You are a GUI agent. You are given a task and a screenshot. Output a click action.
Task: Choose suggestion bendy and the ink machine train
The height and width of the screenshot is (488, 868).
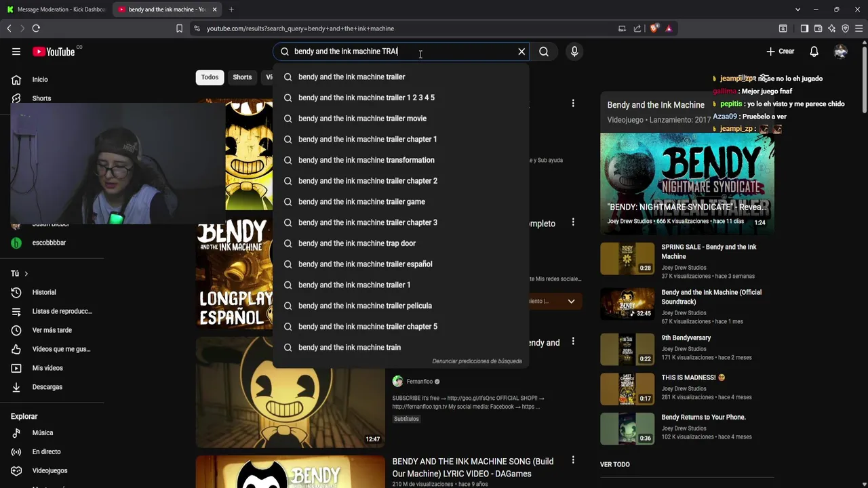401,347
